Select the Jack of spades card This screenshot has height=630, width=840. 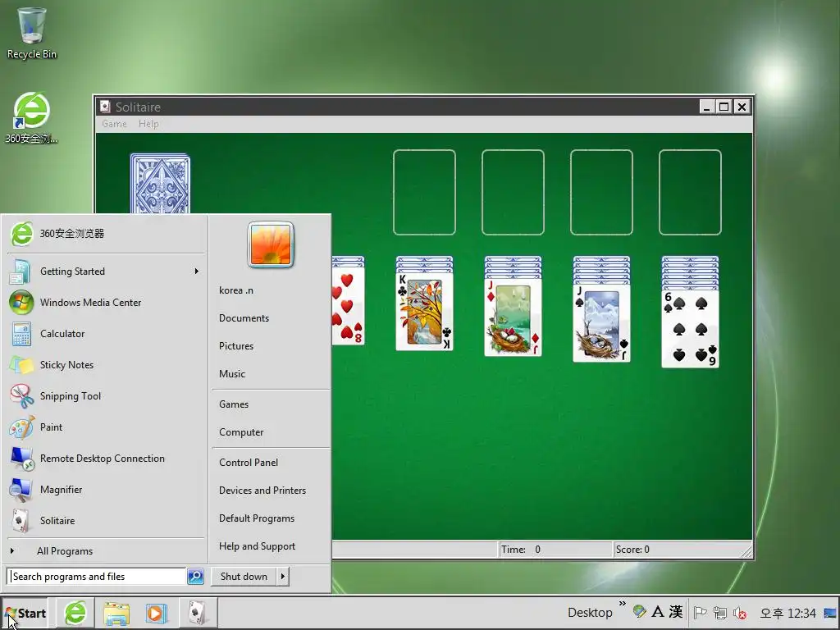(x=601, y=322)
